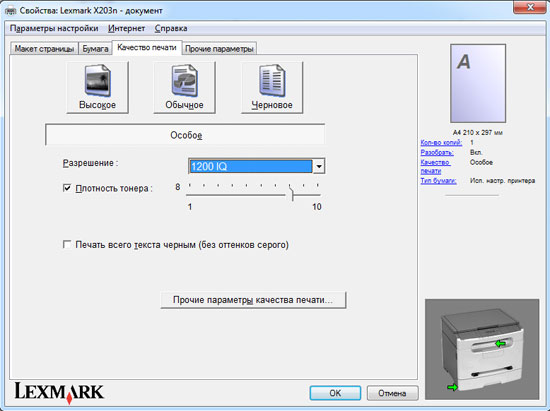Open the Разрешение dropdown arrow

point(318,166)
